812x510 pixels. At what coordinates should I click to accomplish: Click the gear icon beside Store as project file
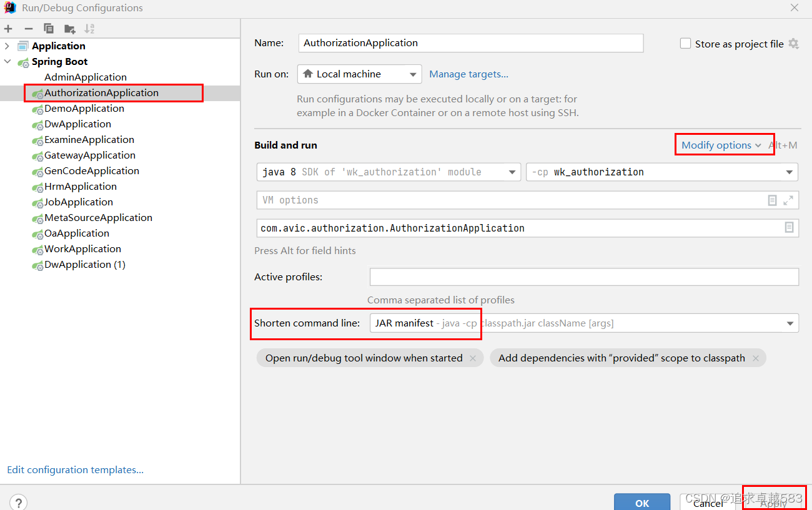(x=793, y=44)
